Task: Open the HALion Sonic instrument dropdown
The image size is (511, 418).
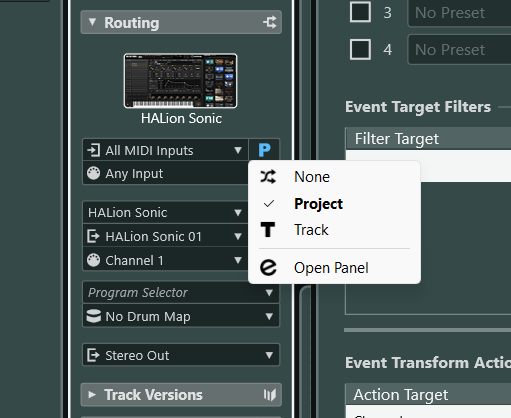Action: pos(165,212)
